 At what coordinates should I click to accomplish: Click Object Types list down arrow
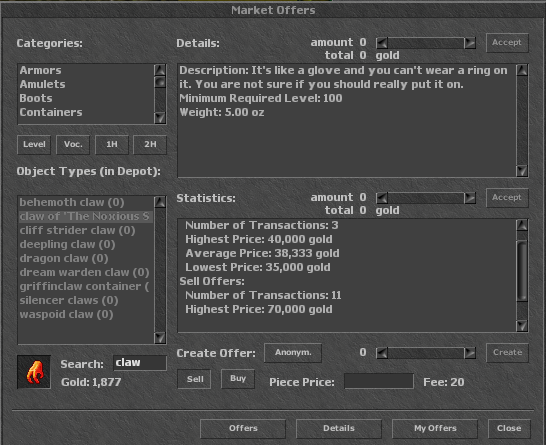160,338
